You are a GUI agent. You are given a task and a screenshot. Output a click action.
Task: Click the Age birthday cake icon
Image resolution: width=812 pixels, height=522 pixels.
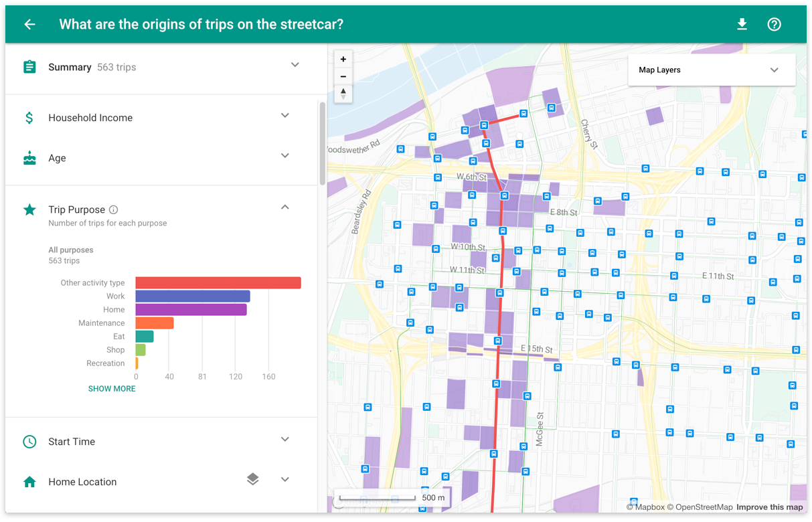[x=29, y=158]
